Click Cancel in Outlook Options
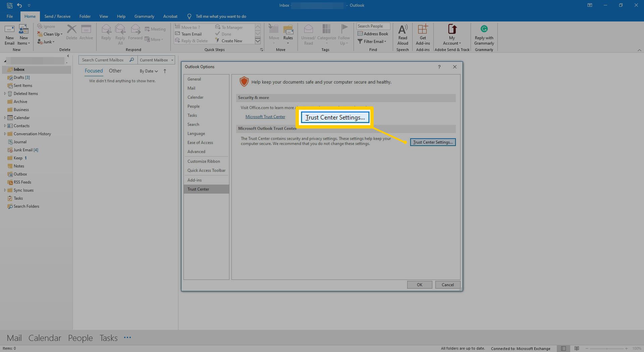This screenshot has width=644, height=352. (447, 285)
